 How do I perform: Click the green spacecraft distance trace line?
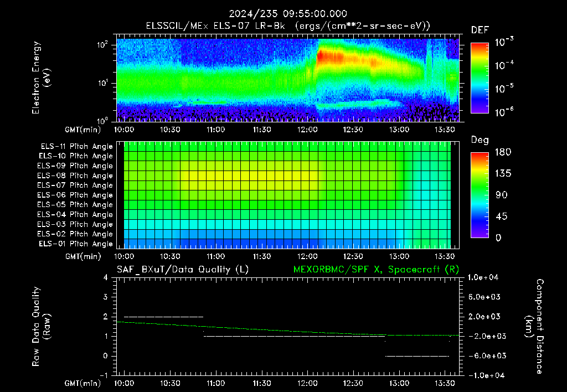tap(288, 330)
